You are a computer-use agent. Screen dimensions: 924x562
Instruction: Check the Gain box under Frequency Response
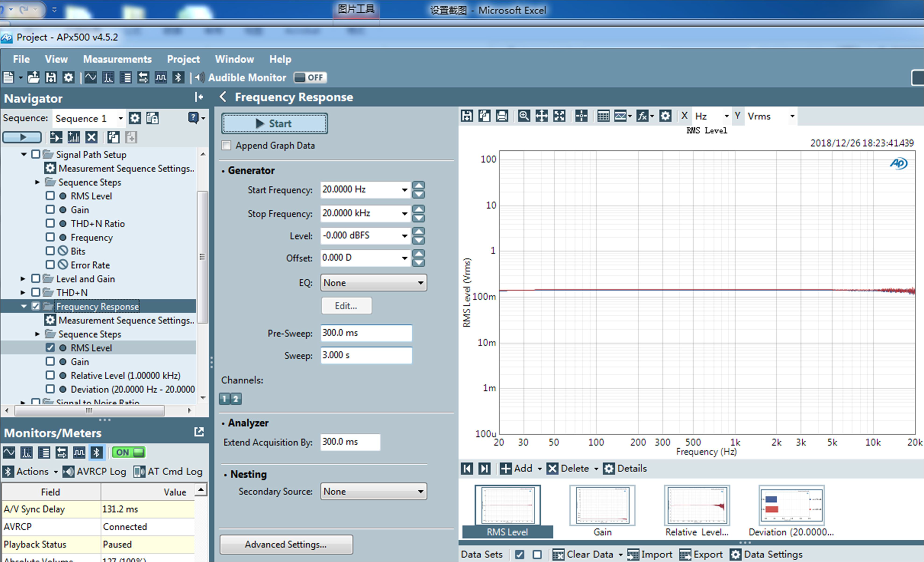click(x=50, y=361)
